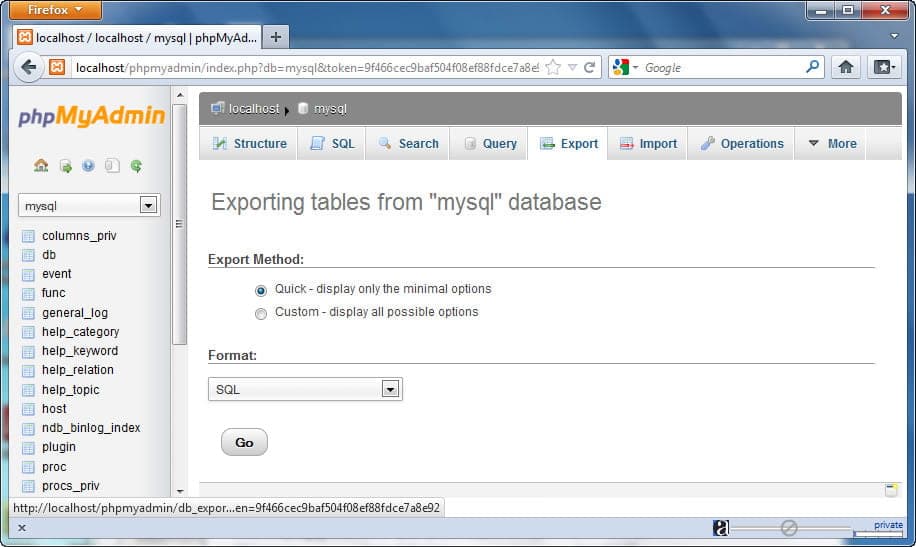
Task: Close the add-on bar with X
Action: click(x=22, y=528)
